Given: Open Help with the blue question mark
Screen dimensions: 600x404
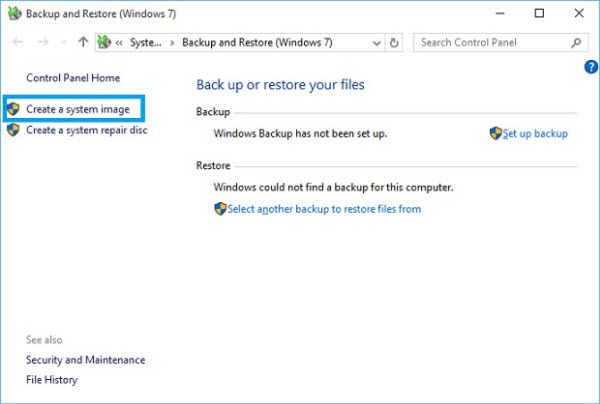Looking at the screenshot, I should point(591,67).
